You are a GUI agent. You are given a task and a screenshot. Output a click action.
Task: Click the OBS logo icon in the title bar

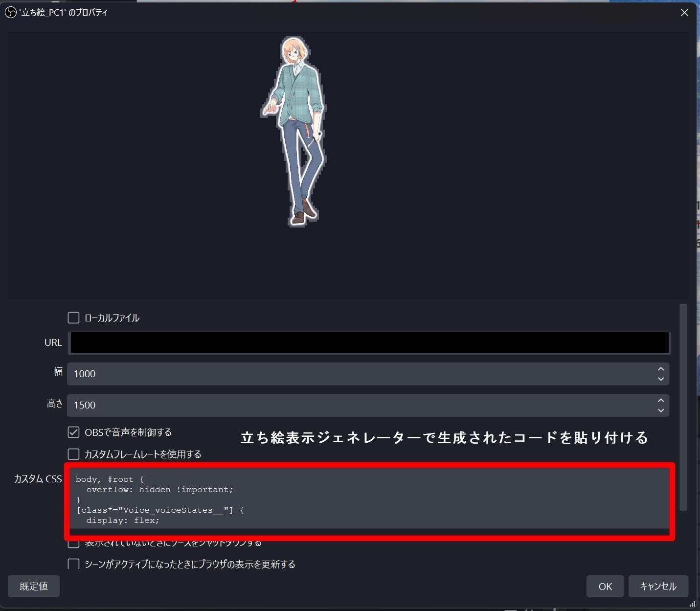tap(10, 12)
